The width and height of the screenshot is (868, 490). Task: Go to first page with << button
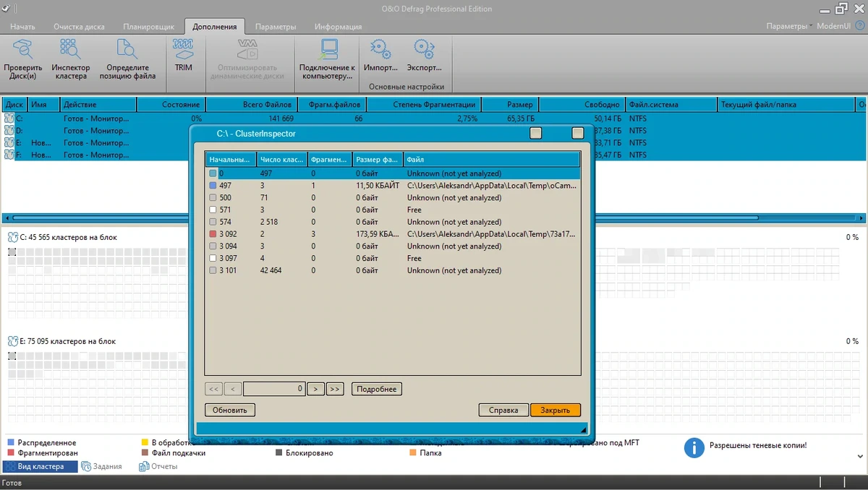click(x=213, y=389)
